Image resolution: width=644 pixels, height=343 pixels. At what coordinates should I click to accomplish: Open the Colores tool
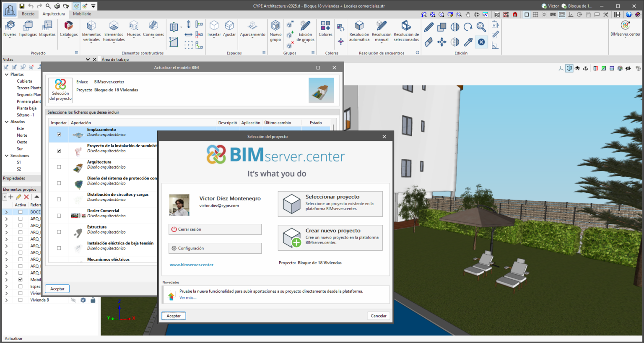[325, 29]
